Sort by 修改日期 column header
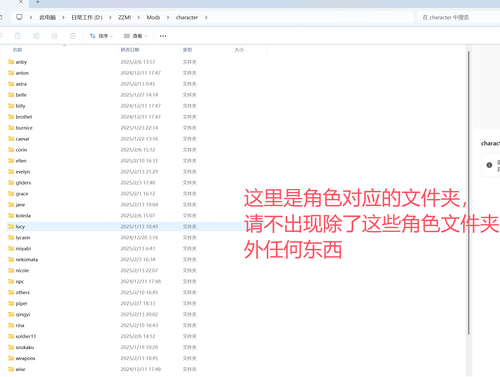 pos(130,50)
